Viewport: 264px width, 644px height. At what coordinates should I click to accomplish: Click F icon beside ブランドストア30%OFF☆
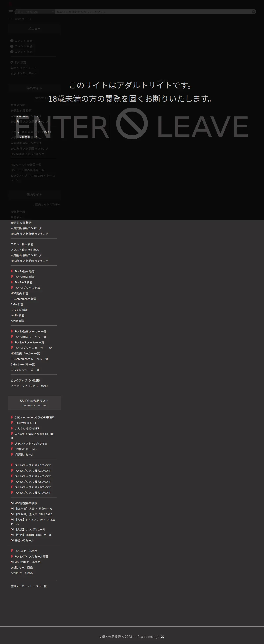(x=12, y=443)
